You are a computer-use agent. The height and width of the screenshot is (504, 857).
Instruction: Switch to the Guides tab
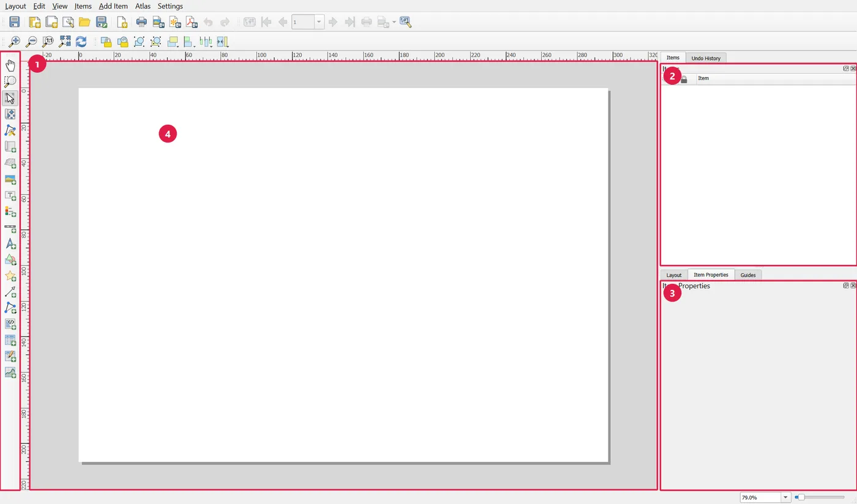(748, 275)
